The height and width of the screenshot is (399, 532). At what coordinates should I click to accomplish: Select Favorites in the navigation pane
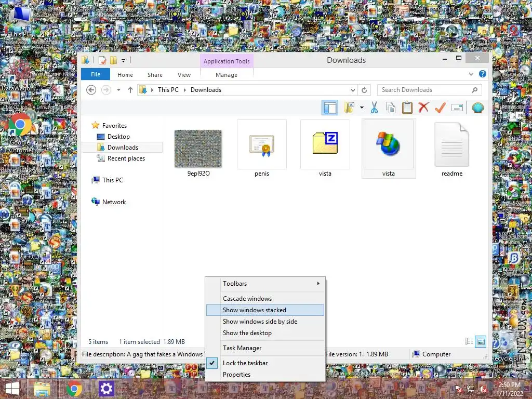[x=114, y=126]
